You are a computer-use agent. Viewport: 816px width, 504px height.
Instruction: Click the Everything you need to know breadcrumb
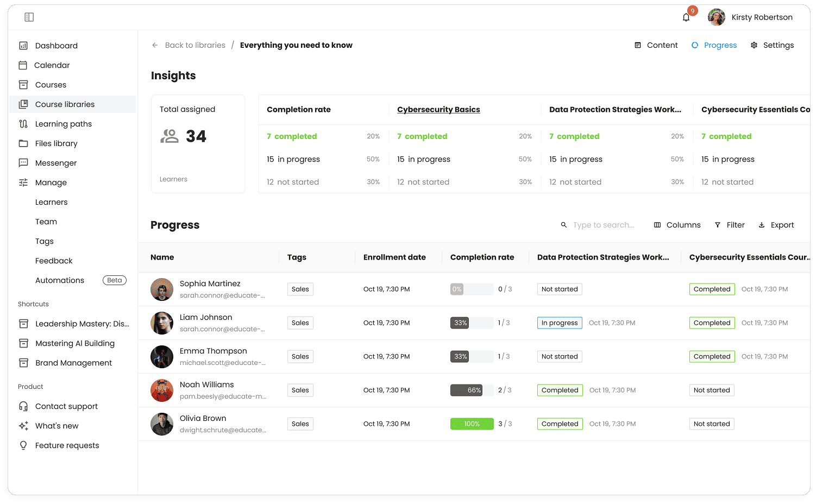296,45
